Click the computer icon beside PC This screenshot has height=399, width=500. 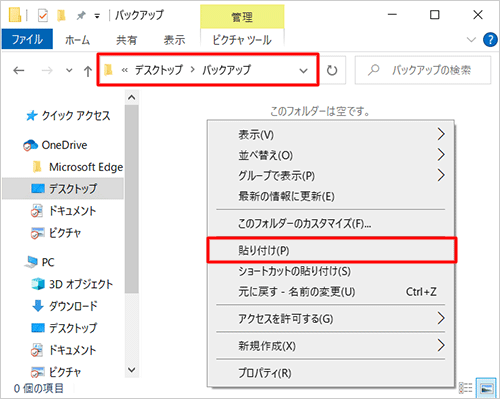pos(31,262)
